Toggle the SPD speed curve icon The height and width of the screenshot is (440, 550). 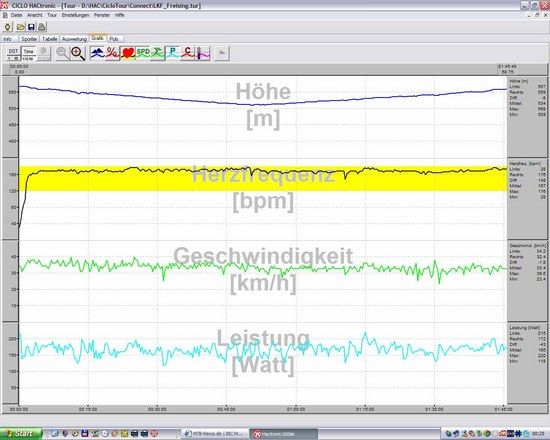click(143, 53)
